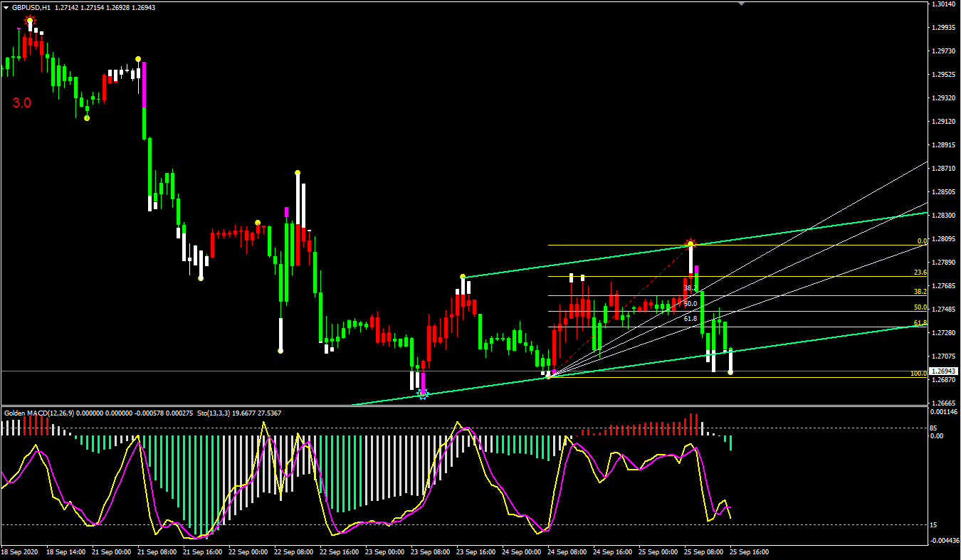Select the cyan star marker at the lowest swing
The image size is (961, 560).
point(423,393)
